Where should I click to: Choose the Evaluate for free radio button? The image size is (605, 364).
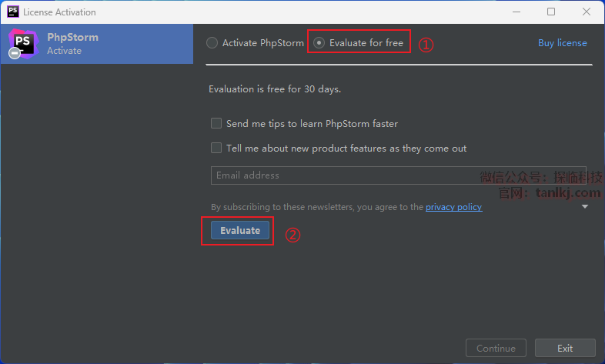[319, 43]
